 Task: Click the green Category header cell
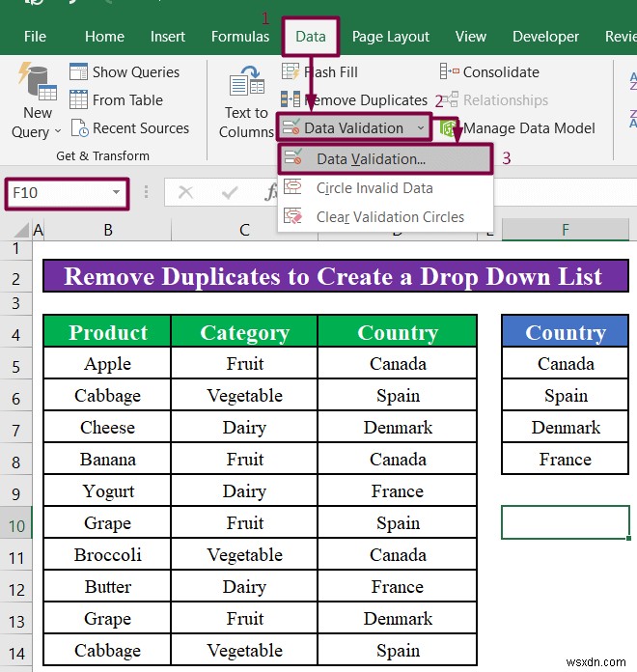[x=244, y=331]
